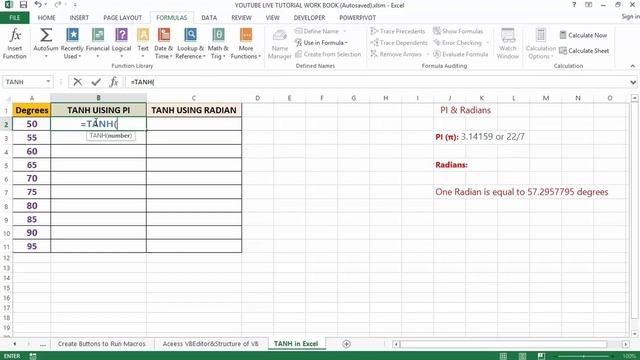Viewport: 640px width, 360px height.
Task: Collapse the ribbon
Action: tap(633, 66)
